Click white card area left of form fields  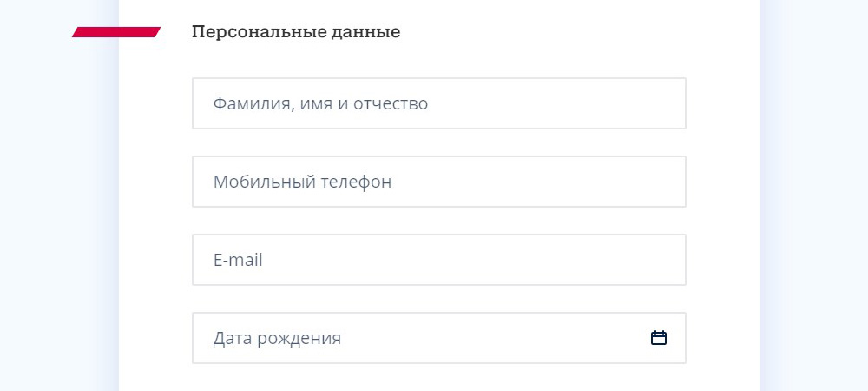click(x=155, y=217)
